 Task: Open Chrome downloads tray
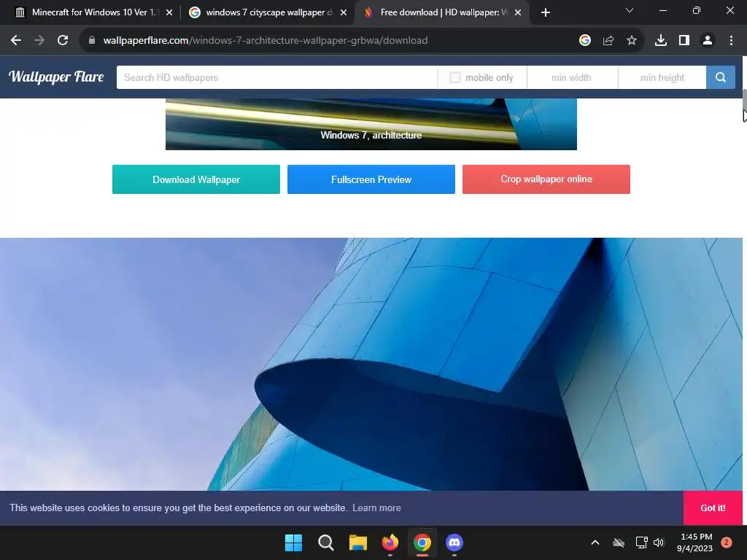point(661,41)
